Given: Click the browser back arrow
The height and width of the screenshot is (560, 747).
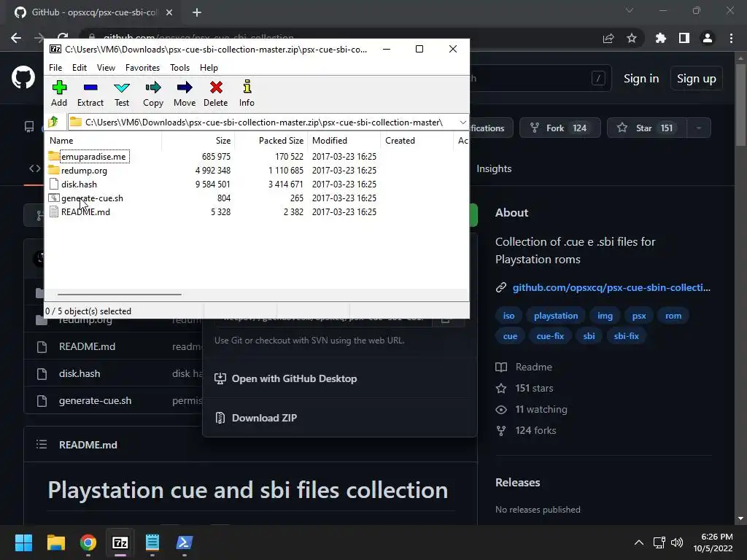Looking at the screenshot, I should point(16,38).
